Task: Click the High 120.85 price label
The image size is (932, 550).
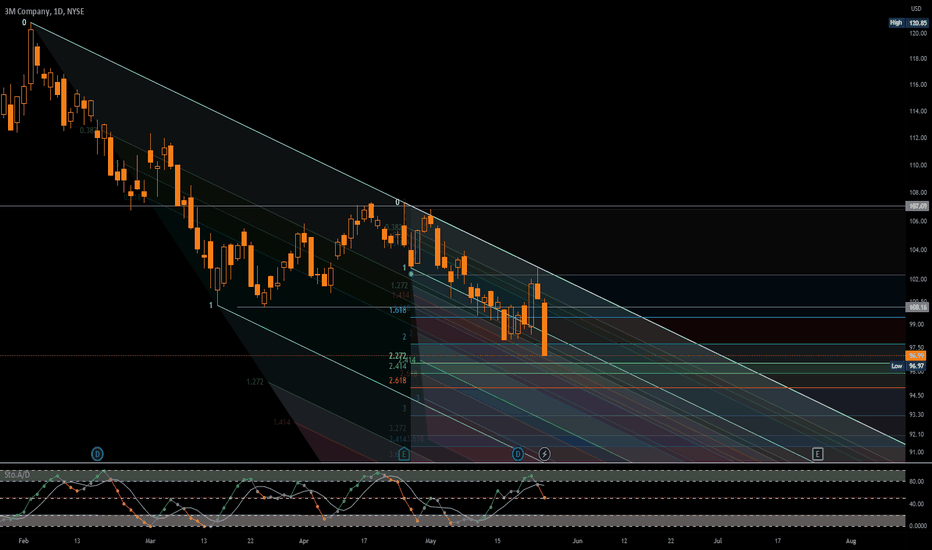Action: click(x=908, y=23)
